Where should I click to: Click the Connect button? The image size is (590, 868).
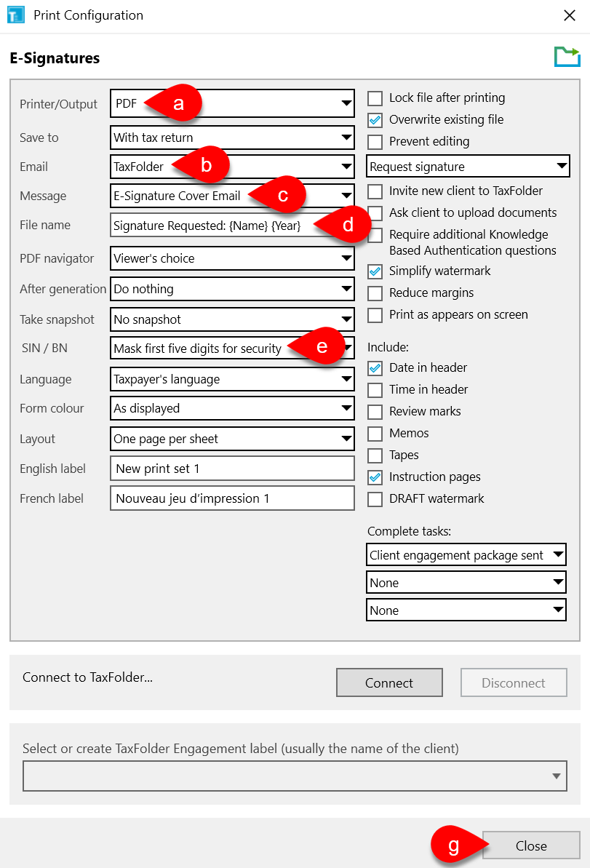click(390, 682)
